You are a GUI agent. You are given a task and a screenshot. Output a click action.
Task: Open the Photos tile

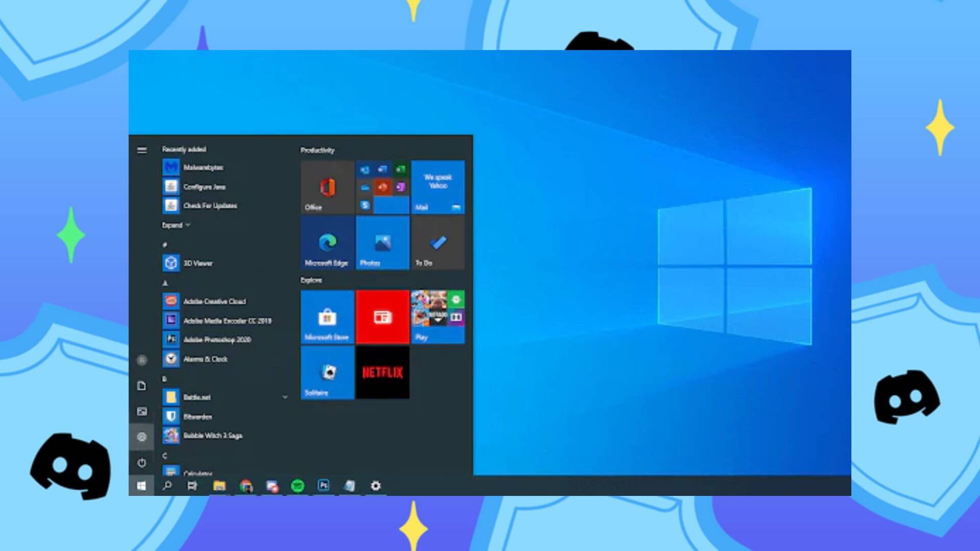(383, 243)
